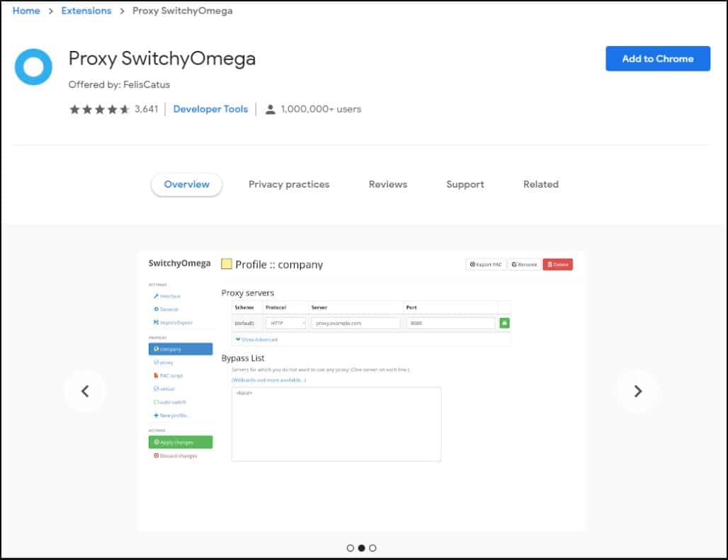This screenshot has width=728, height=560.
Task: Click the next screenshot arrow
Action: (x=638, y=391)
